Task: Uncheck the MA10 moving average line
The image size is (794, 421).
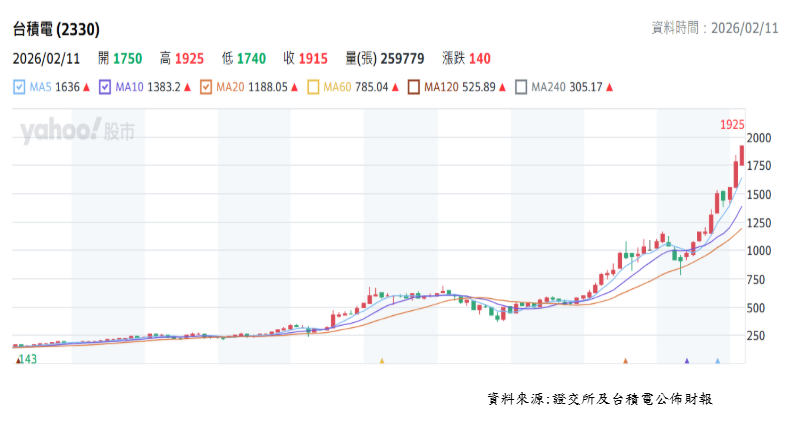Action: pyautogui.click(x=105, y=88)
